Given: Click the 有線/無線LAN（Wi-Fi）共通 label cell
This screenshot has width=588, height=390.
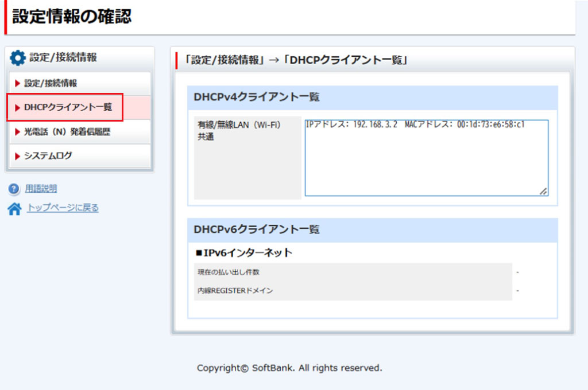Looking at the screenshot, I should (247, 158).
